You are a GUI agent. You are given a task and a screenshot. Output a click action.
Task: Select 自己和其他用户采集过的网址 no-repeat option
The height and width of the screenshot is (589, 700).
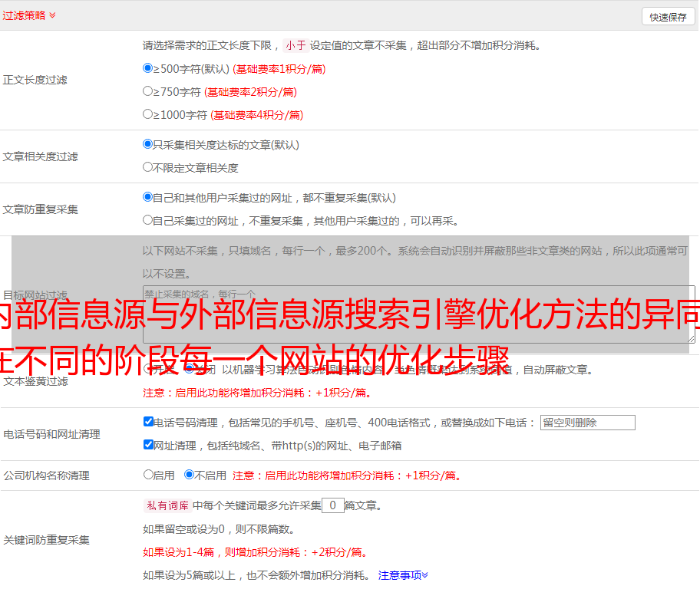(147, 197)
